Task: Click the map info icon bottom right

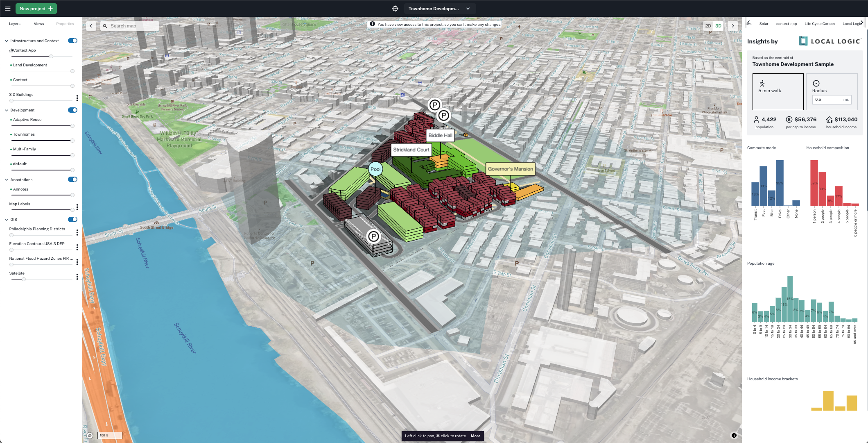Action: click(x=734, y=435)
